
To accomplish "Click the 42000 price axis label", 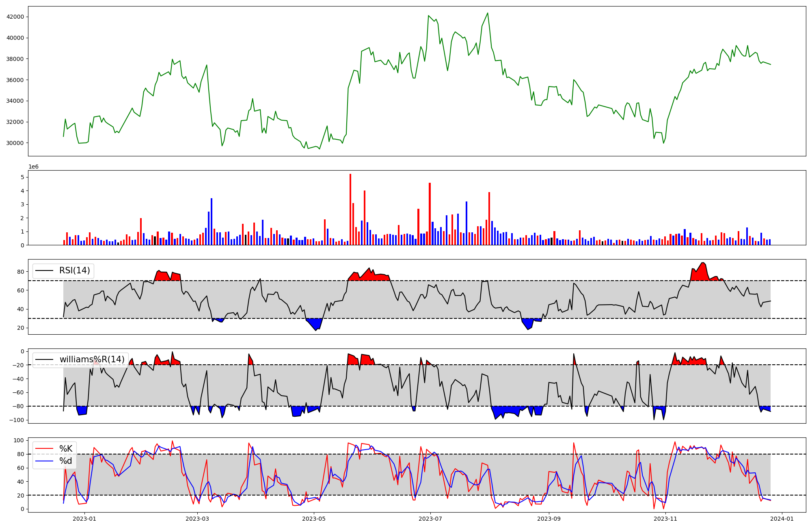I will (15, 17).
